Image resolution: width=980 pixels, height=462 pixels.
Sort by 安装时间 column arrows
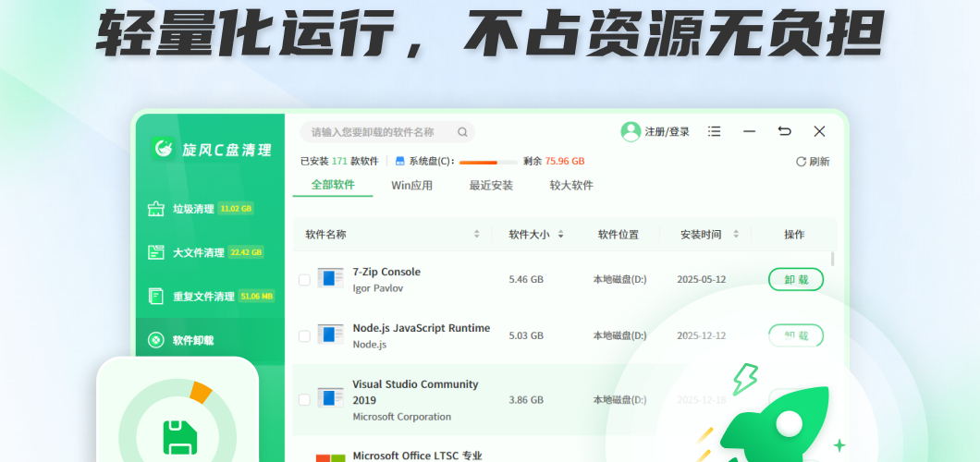tap(736, 234)
